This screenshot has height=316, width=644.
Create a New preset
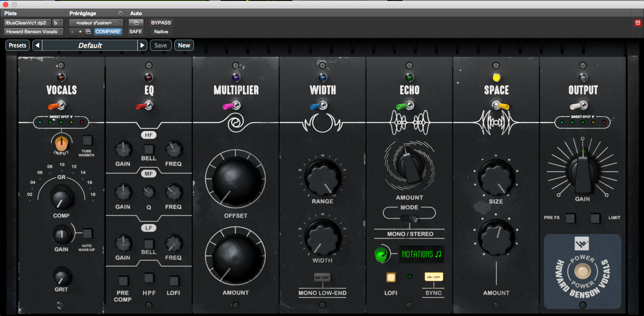[x=184, y=45]
